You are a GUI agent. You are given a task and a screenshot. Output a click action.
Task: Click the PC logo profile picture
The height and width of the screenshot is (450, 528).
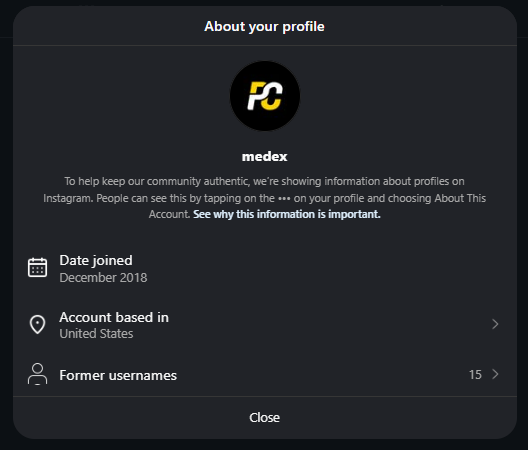tap(265, 96)
